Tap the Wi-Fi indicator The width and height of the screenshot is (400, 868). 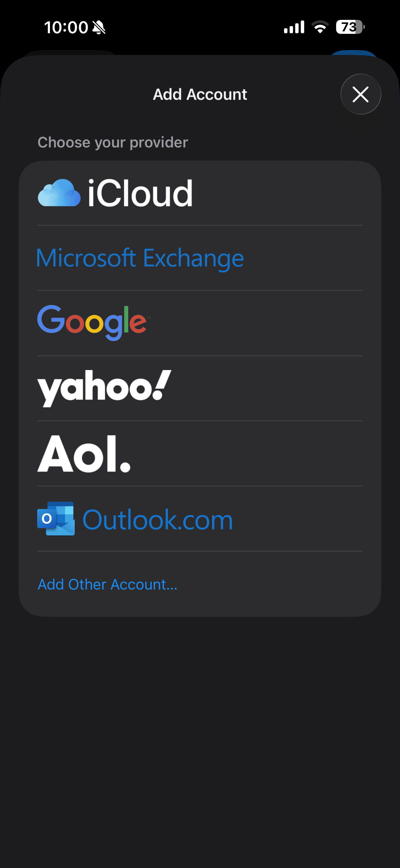point(319,27)
